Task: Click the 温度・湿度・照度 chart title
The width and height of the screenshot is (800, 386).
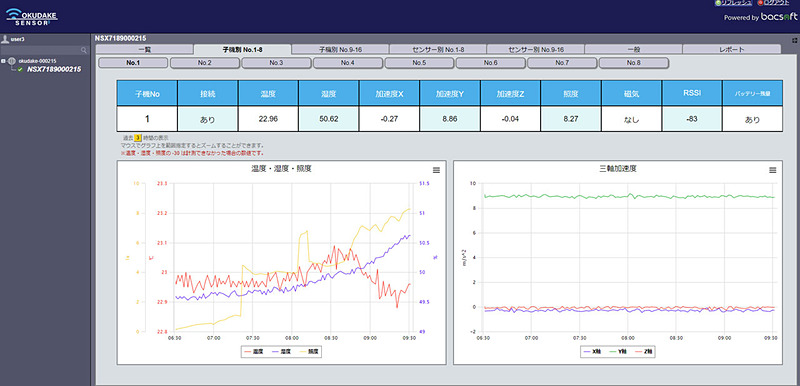Action: coord(281,169)
